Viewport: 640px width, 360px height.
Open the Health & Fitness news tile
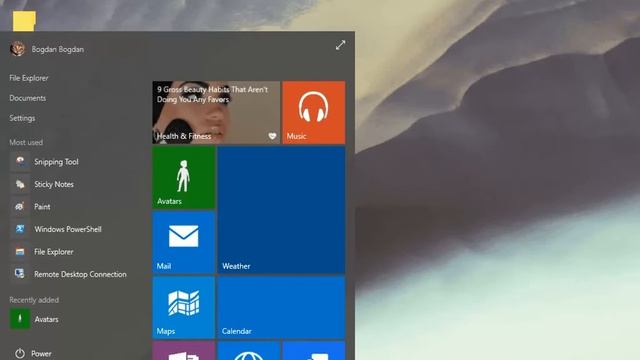point(216,112)
